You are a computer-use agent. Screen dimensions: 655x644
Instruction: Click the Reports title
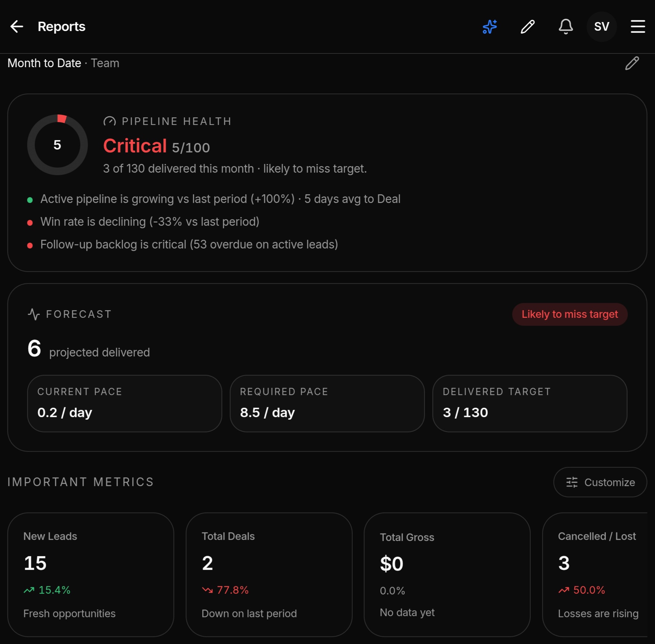tap(61, 26)
